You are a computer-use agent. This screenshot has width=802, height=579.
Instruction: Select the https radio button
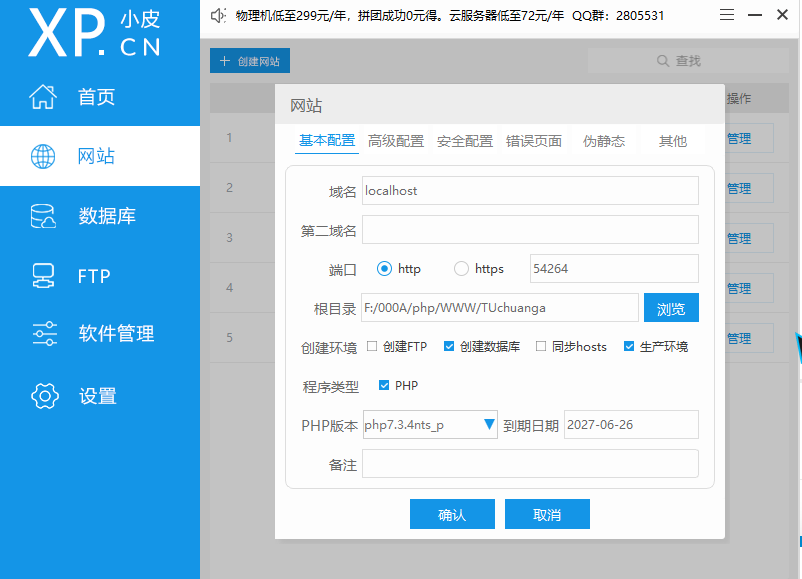(461, 269)
